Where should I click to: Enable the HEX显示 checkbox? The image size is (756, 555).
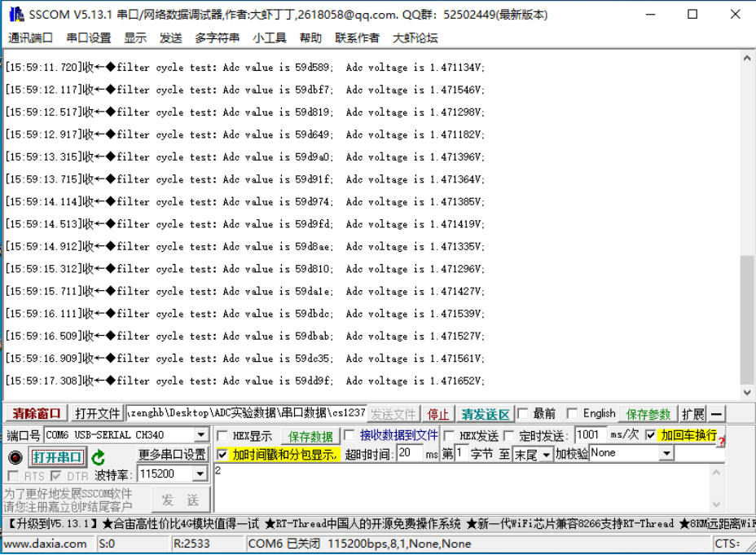coord(223,434)
